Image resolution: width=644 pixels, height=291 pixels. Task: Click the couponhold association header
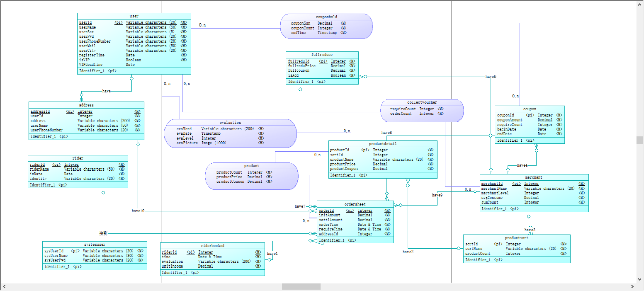pyautogui.click(x=327, y=17)
